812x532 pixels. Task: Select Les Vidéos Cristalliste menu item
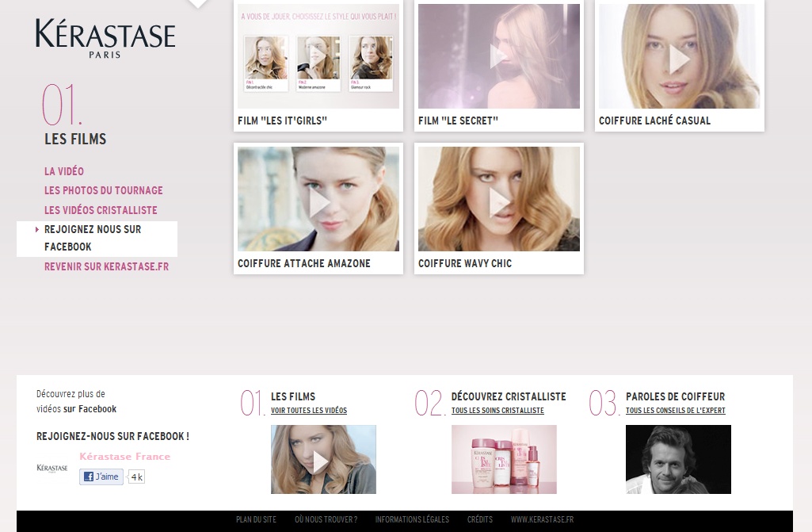tap(101, 210)
